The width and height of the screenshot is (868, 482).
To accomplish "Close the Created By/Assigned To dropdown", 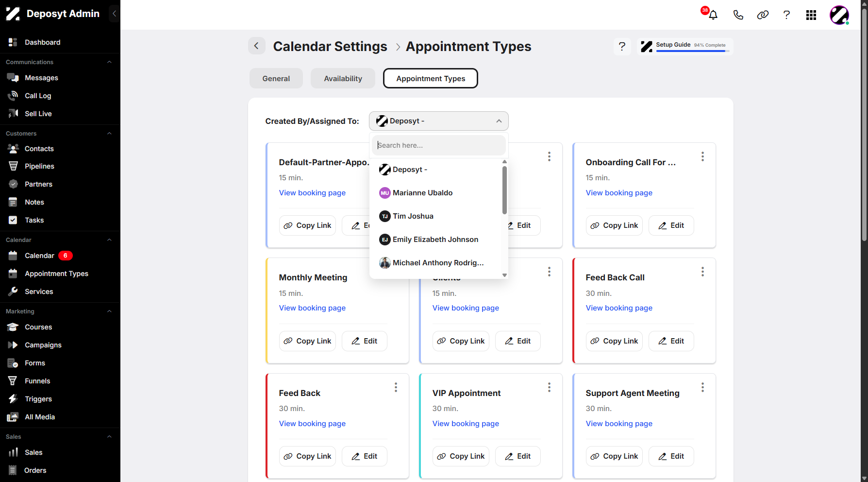I will click(x=439, y=121).
